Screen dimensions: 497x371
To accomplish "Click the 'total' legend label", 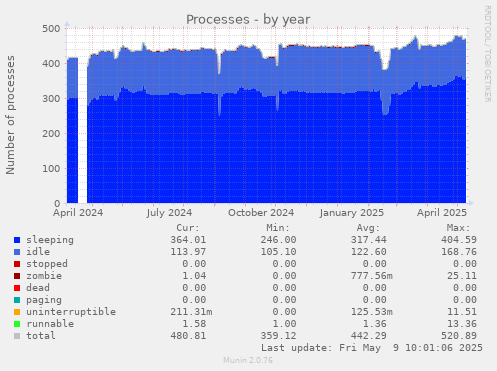I will pyautogui.click(x=41, y=336).
